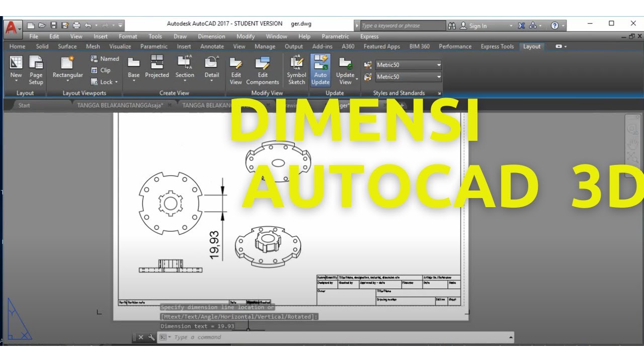Screen dimensions: 644x362
Task: Open the detail view style Metric50 dropdown
Action: point(439,77)
